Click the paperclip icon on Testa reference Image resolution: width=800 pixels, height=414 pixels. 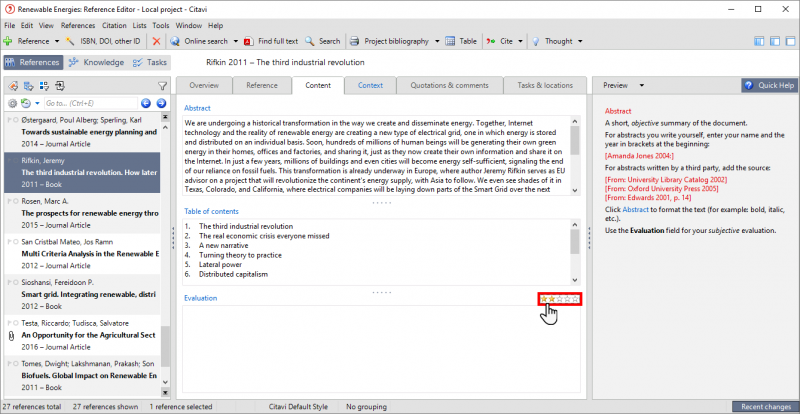[x=11, y=335]
